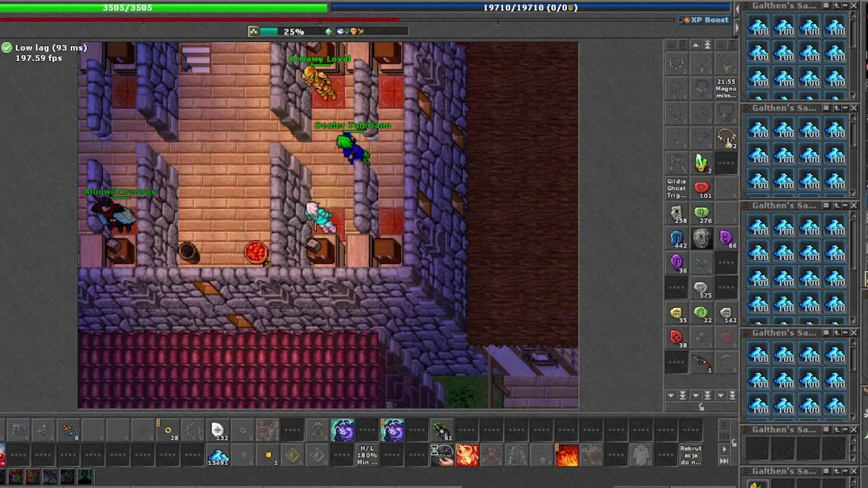Select the empty-hand stone rune in side bar
This screenshot has height=488, width=868.
coord(701,238)
